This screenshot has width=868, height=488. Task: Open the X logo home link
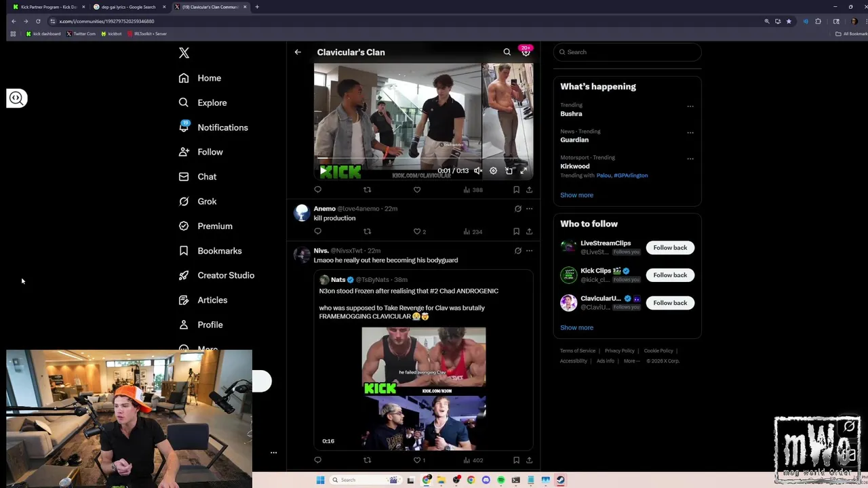184,53
